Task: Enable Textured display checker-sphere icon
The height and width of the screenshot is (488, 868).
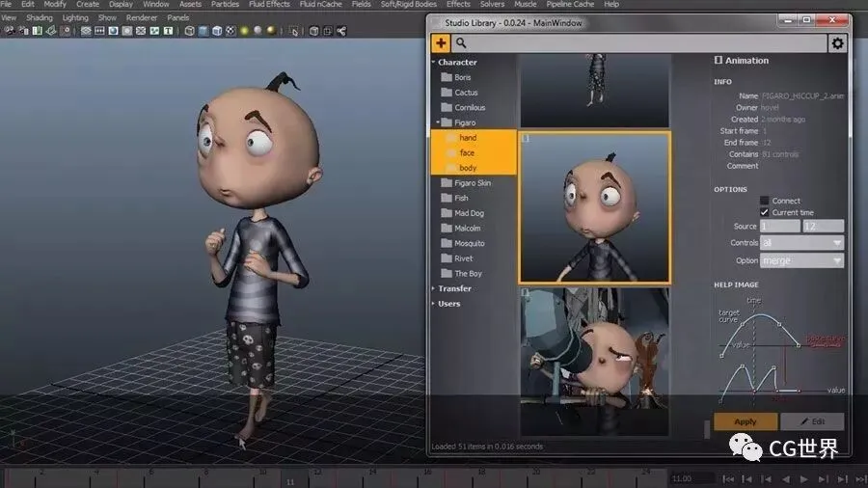Action: tap(231, 31)
